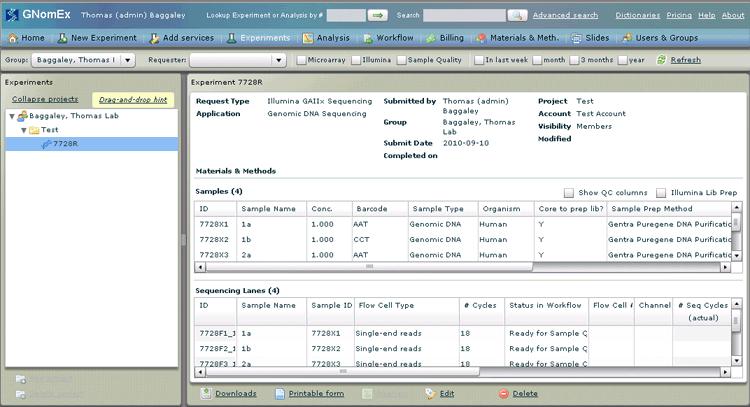The image size is (750, 407).
Task: Click the 7728R experiment DNA icon
Action: (x=46, y=144)
